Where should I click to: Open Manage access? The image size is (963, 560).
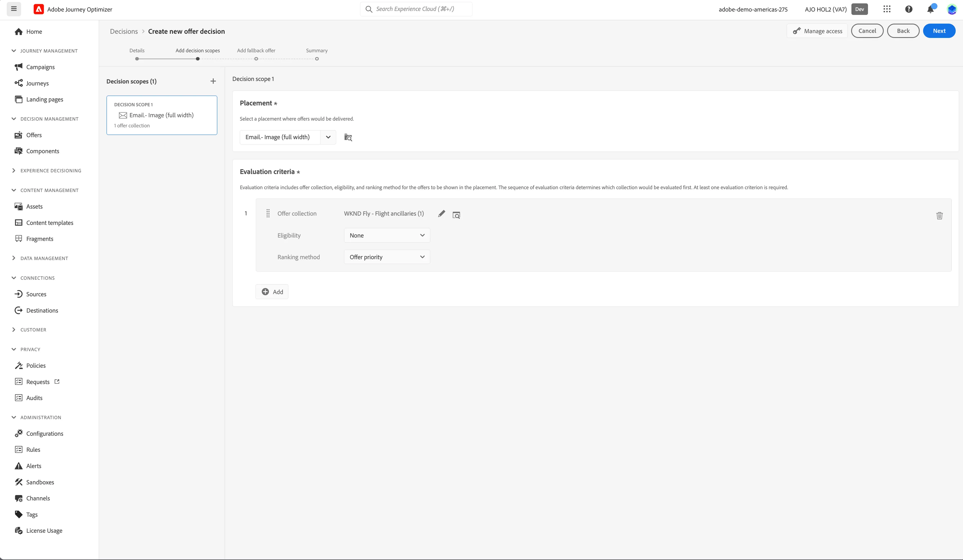coord(817,31)
